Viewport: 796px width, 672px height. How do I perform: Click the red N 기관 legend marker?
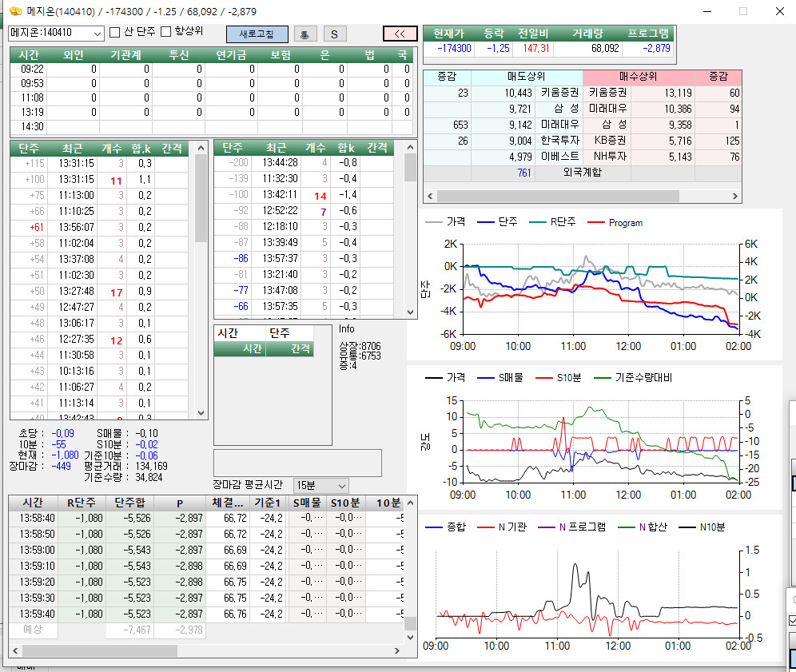[486, 527]
